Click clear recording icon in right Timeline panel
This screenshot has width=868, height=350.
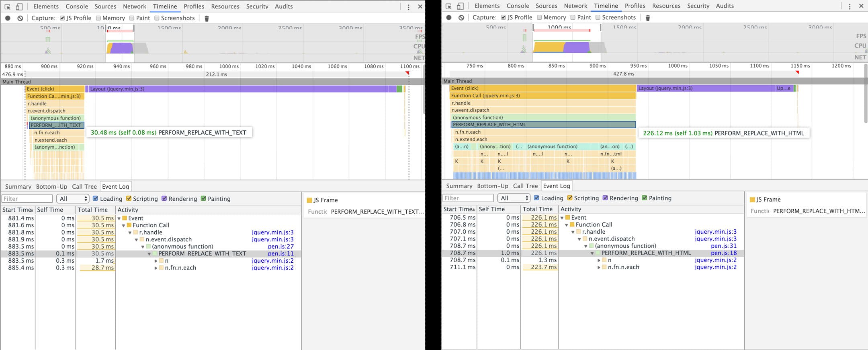[x=461, y=17]
